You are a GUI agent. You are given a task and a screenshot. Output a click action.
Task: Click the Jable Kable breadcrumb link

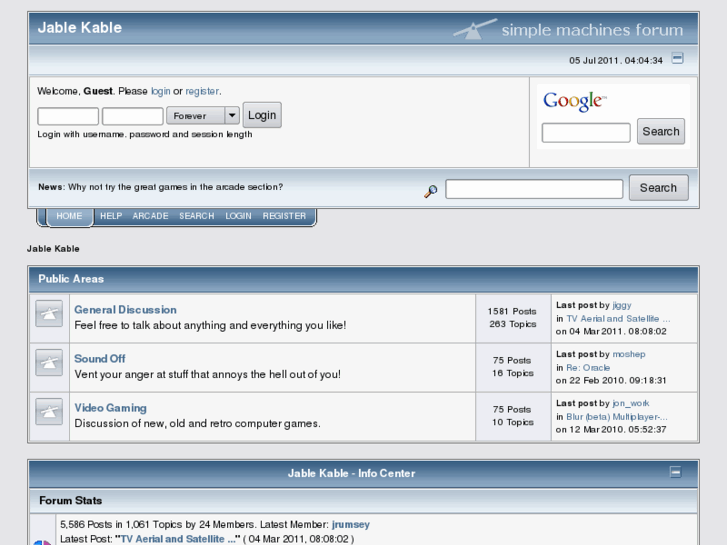[x=53, y=249]
